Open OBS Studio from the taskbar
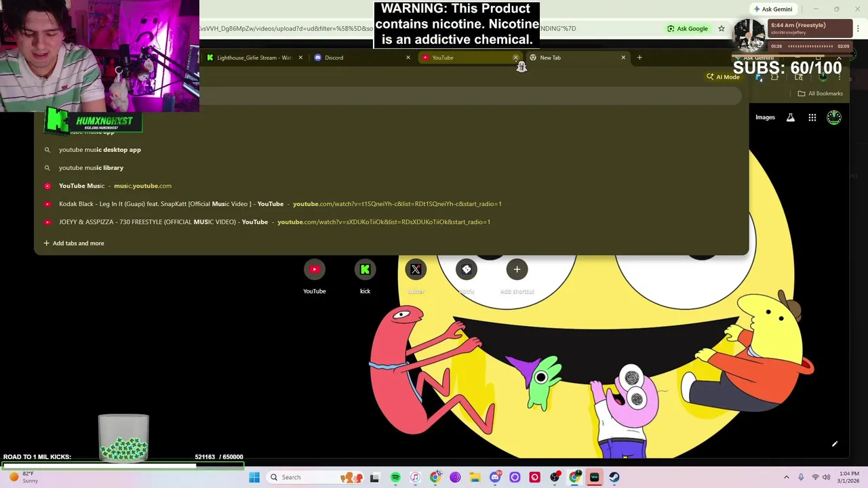Screen dimensions: 868x488 click(555, 477)
